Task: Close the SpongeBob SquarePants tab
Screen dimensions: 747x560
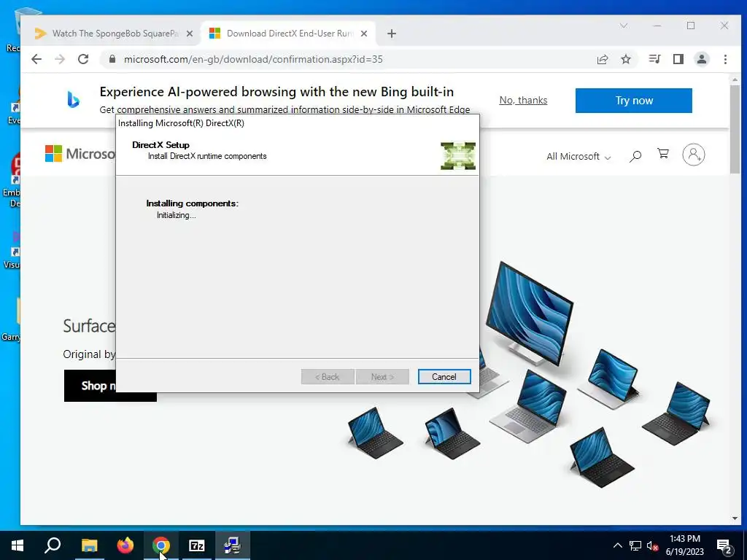Action: (x=190, y=34)
